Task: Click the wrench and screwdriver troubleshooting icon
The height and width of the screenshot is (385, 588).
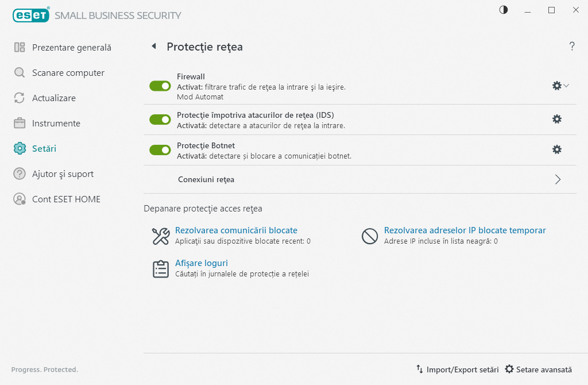Action: tap(161, 236)
